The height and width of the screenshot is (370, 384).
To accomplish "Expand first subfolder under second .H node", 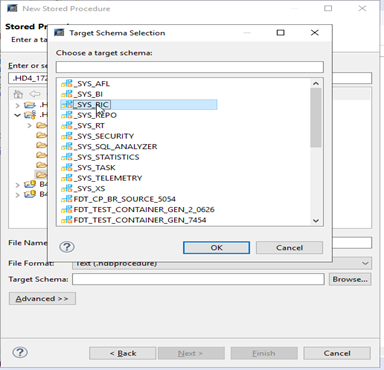I will click(x=29, y=125).
